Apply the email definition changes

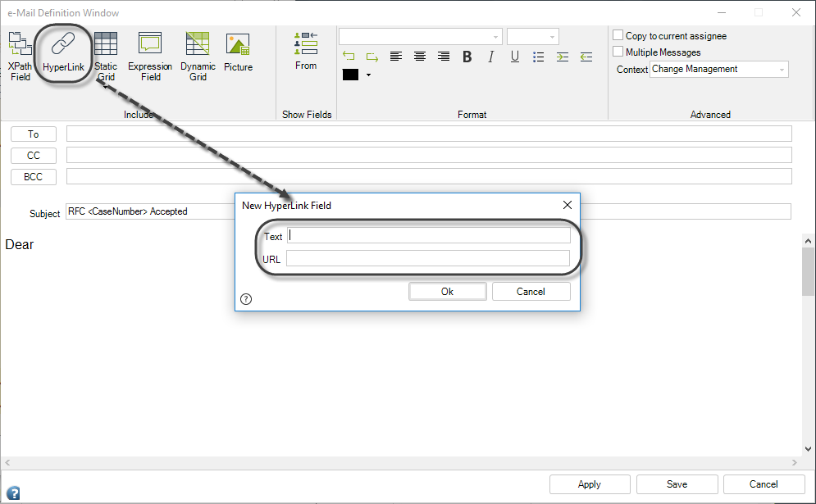pos(590,484)
